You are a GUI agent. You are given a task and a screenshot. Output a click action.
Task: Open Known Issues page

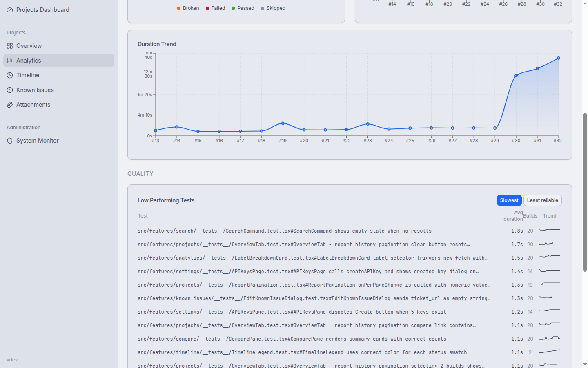pyautogui.click(x=59, y=90)
